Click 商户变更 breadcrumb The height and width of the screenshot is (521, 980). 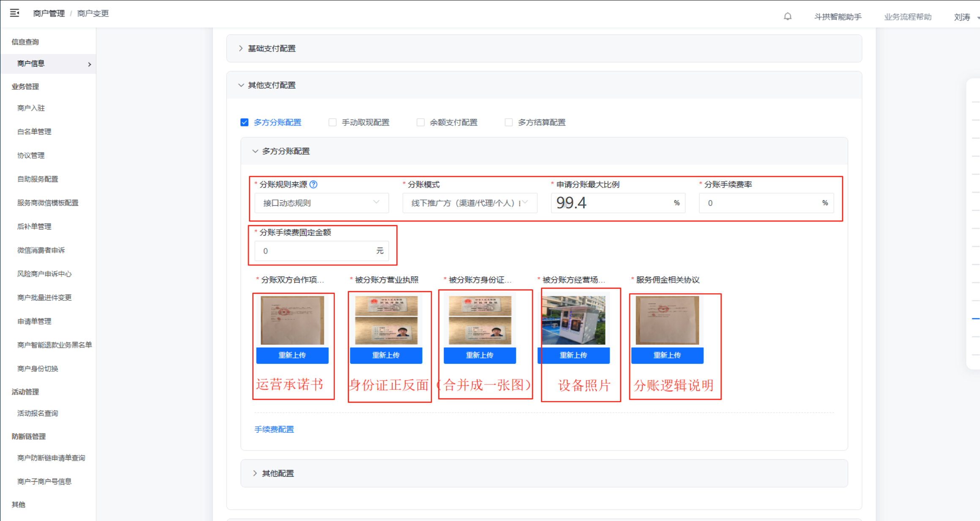click(93, 14)
